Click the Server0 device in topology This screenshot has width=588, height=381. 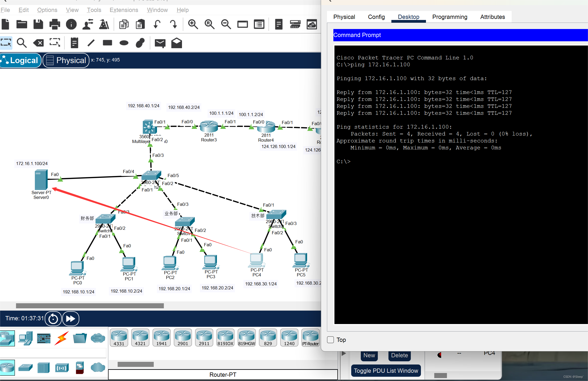point(41,180)
